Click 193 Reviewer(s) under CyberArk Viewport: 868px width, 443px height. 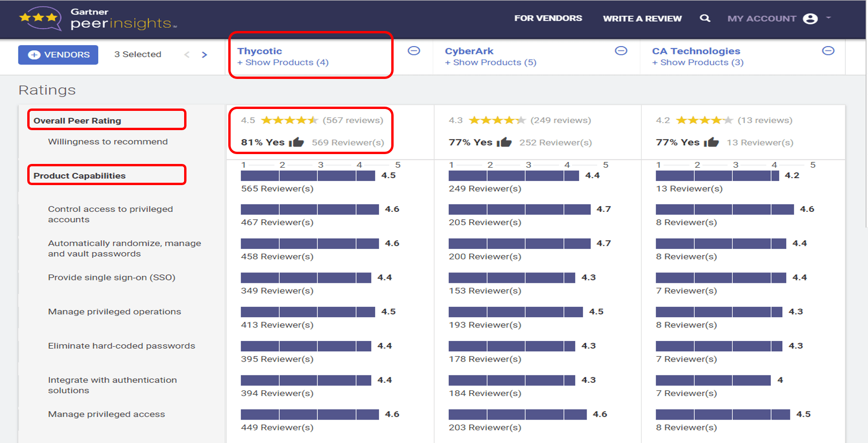coord(485,325)
